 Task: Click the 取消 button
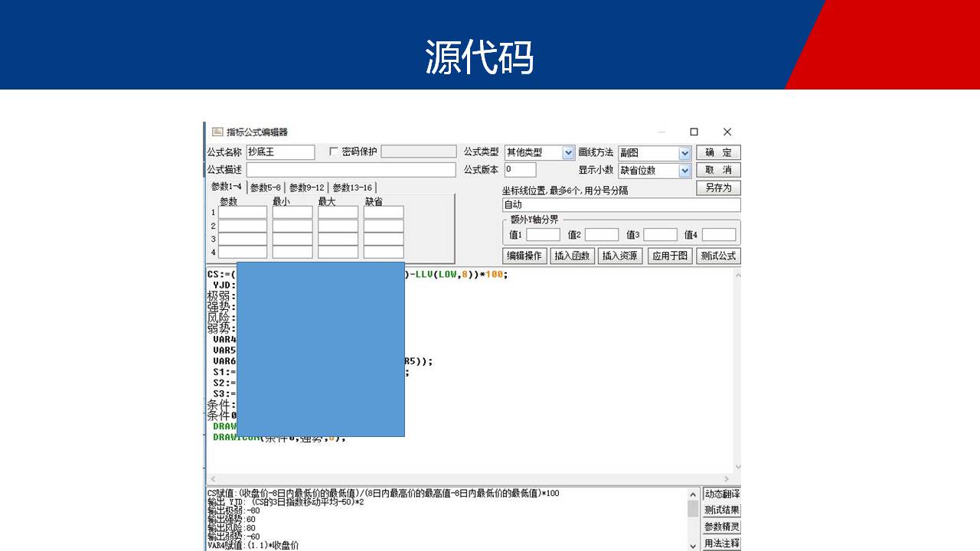click(718, 170)
